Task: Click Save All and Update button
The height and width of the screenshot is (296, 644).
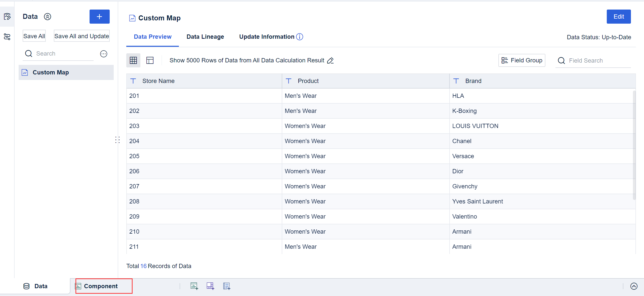Action: [x=82, y=36]
